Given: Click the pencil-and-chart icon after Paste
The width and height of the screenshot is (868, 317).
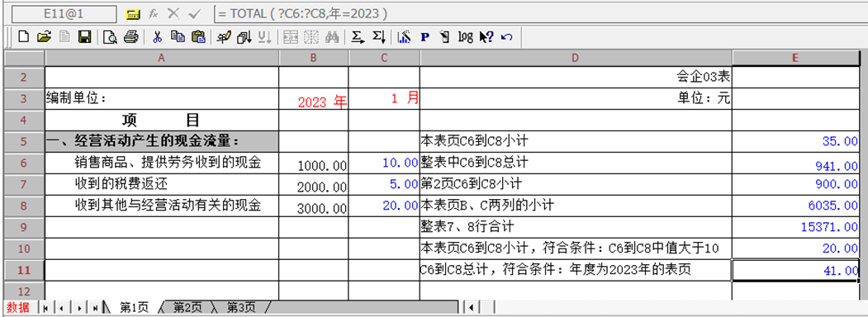Looking at the screenshot, I should pyautogui.click(x=224, y=37).
